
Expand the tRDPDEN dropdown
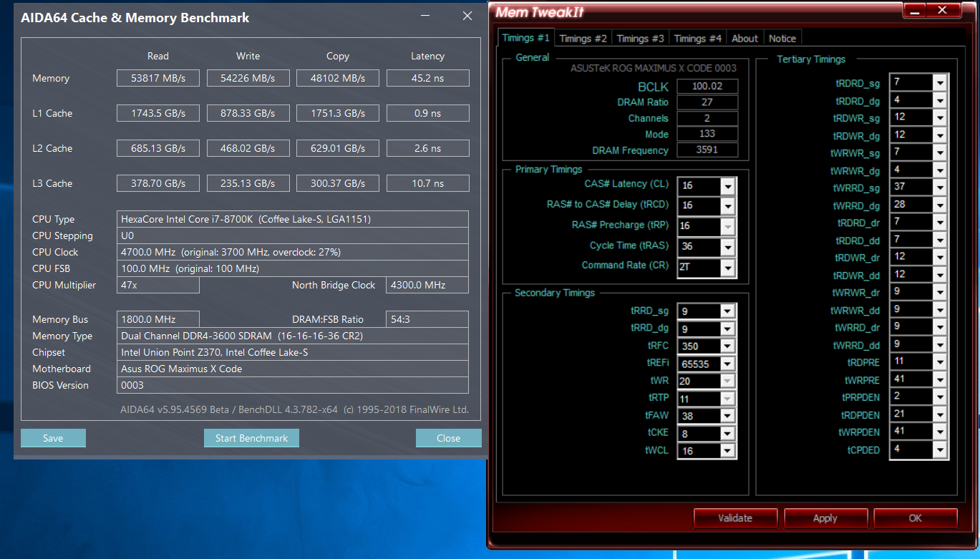point(940,414)
